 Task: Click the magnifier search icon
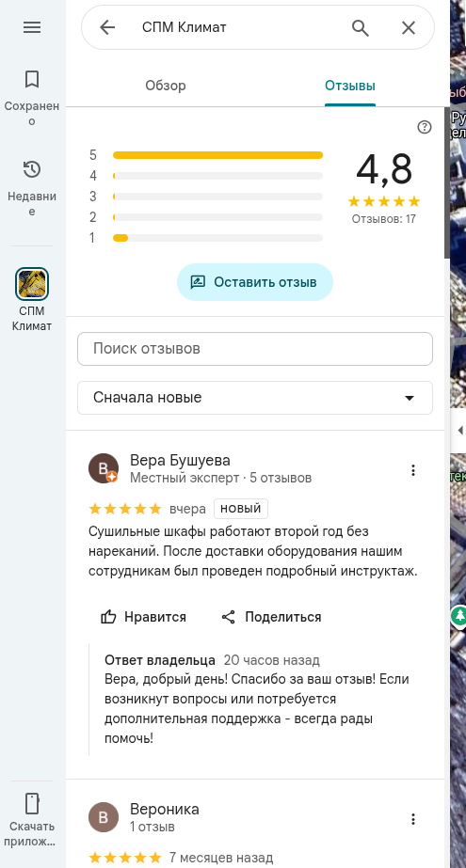(361, 27)
